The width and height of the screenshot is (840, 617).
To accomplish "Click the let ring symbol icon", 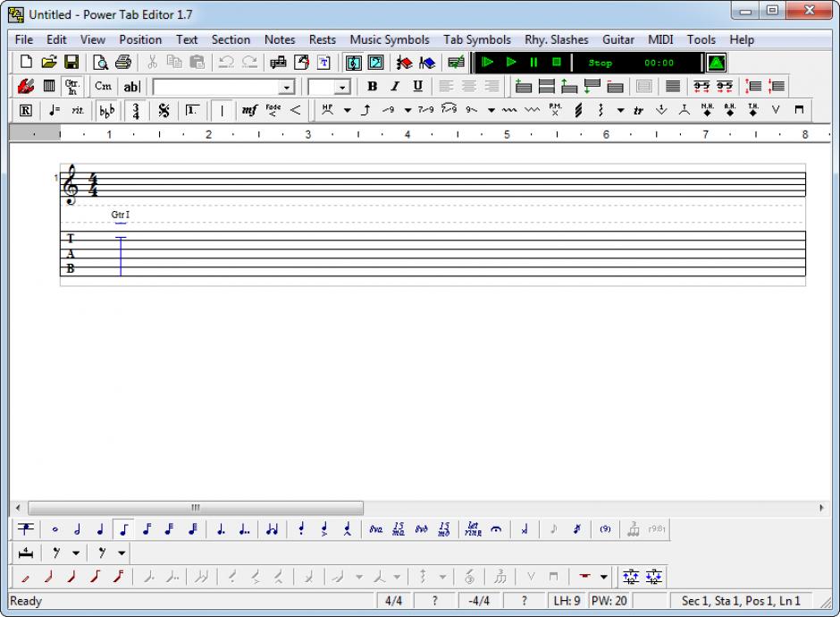I will click(473, 529).
